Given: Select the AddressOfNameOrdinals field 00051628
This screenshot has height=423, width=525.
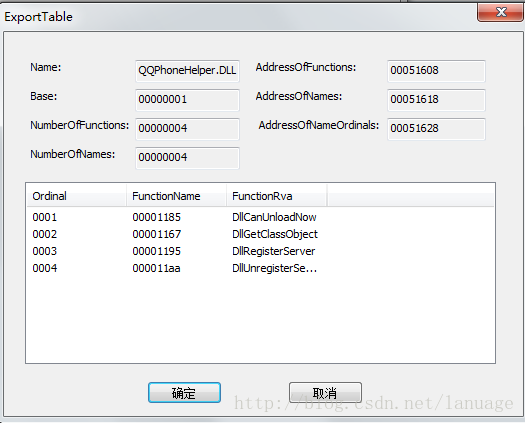Looking at the screenshot, I should 436,129.
